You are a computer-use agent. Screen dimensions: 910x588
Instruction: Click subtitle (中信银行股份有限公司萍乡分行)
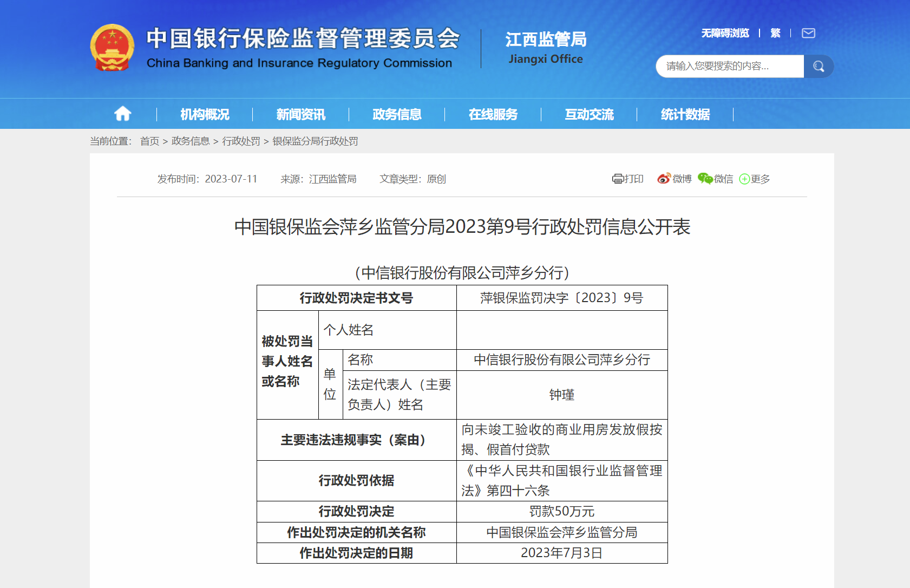[x=462, y=273]
